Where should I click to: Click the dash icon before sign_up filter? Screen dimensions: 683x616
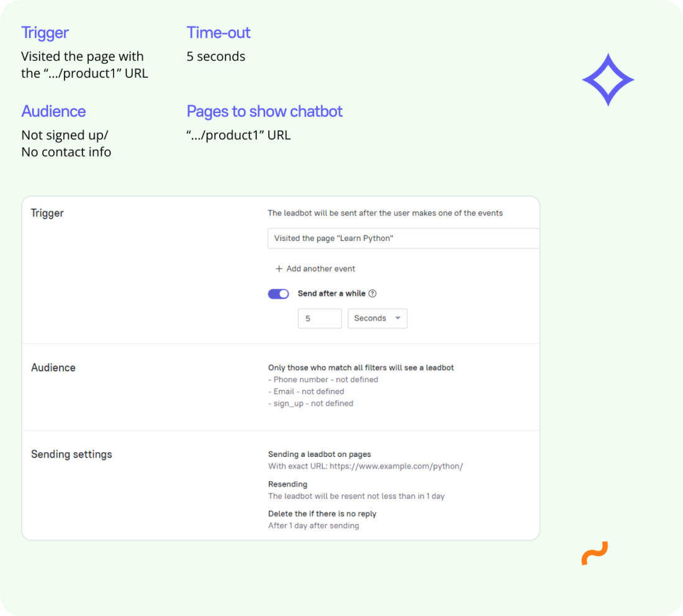tap(269, 403)
